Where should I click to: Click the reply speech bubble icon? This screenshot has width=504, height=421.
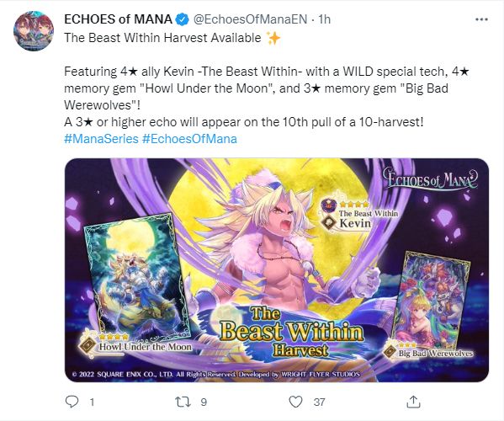72,402
